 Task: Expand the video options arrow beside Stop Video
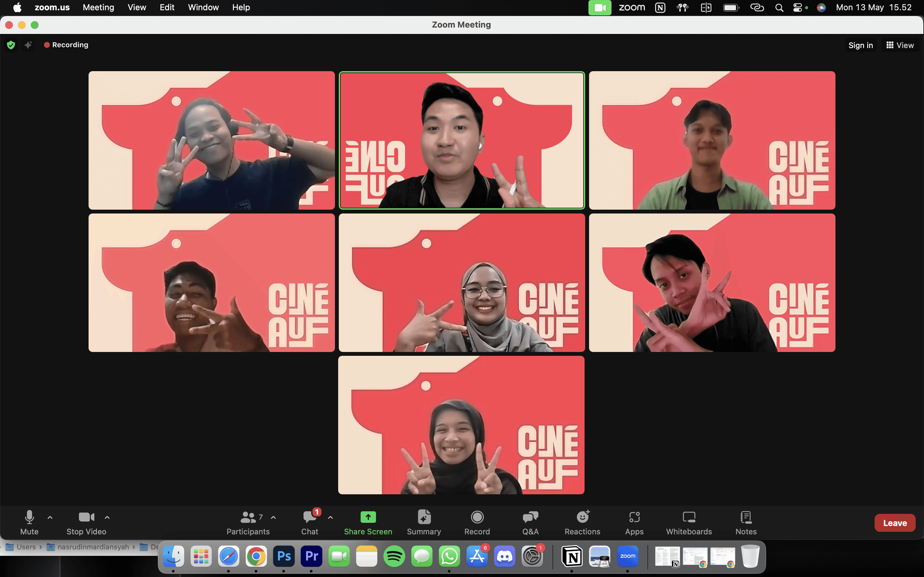[x=107, y=517]
